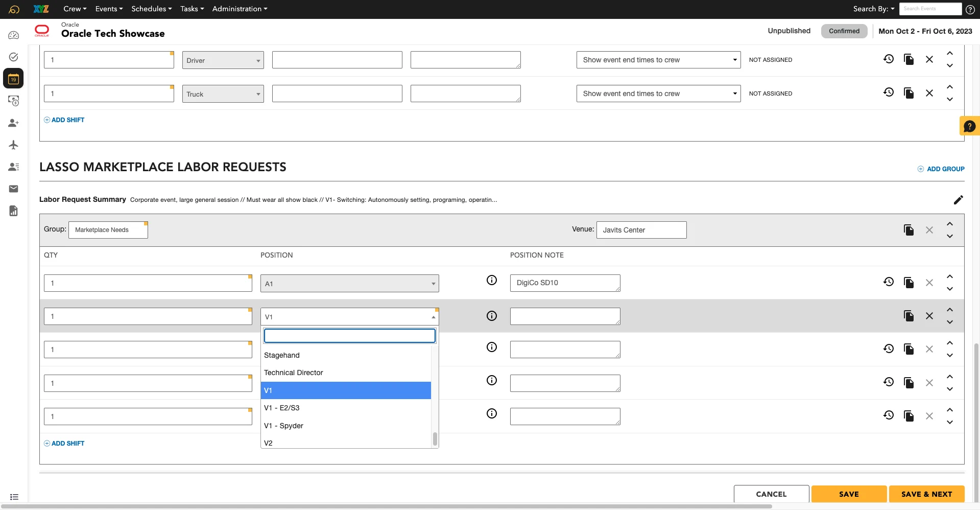Click Add Shift below the Truck row

(x=64, y=120)
